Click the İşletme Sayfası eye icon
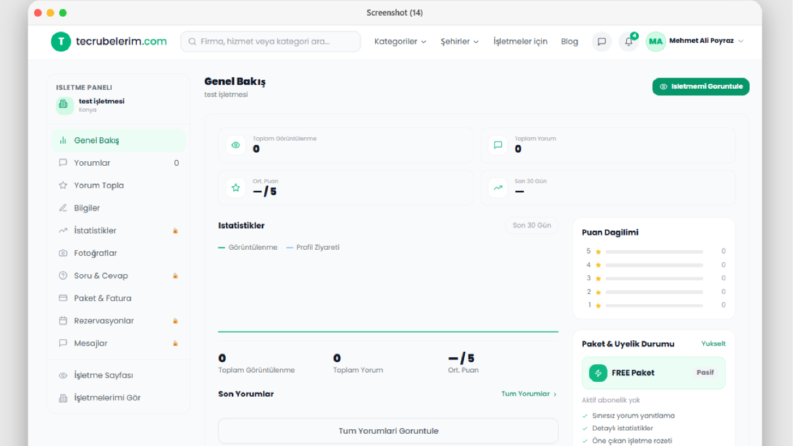The width and height of the screenshot is (793, 446). click(63, 375)
